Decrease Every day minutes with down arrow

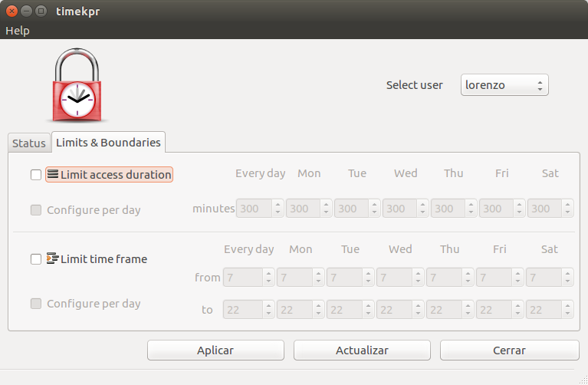278,212
